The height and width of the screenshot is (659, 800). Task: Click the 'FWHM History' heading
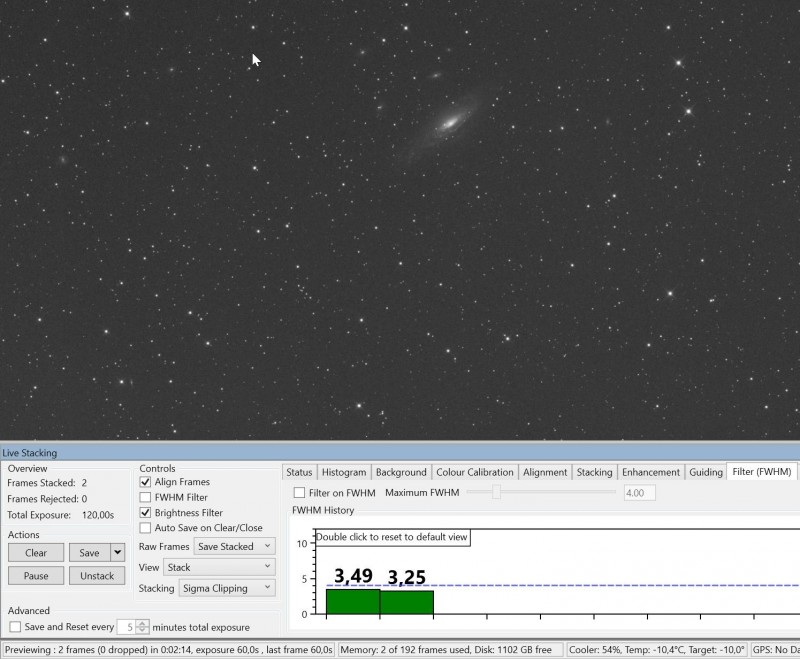[323, 510]
